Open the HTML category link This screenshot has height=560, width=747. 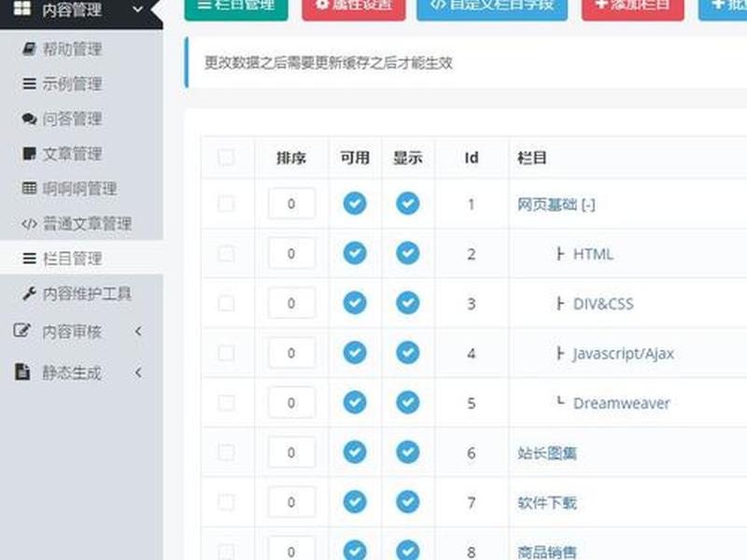pyautogui.click(x=593, y=254)
